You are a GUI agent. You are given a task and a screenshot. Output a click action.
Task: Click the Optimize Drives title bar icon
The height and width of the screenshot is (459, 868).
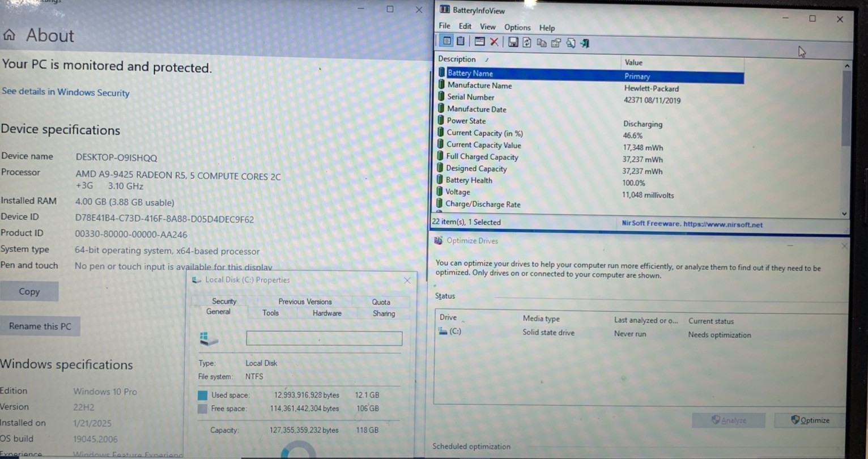click(x=438, y=240)
